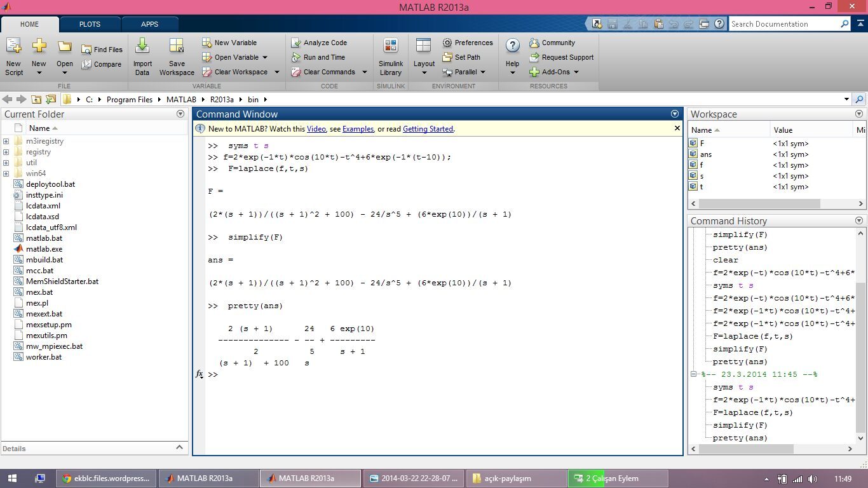The height and width of the screenshot is (488, 868).
Task: Collapse the 23.3.2014 history group
Action: (694, 374)
